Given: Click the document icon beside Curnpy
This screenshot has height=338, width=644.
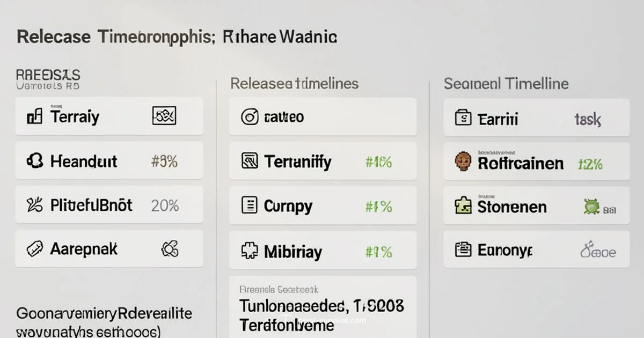Looking at the screenshot, I should pos(249,205).
